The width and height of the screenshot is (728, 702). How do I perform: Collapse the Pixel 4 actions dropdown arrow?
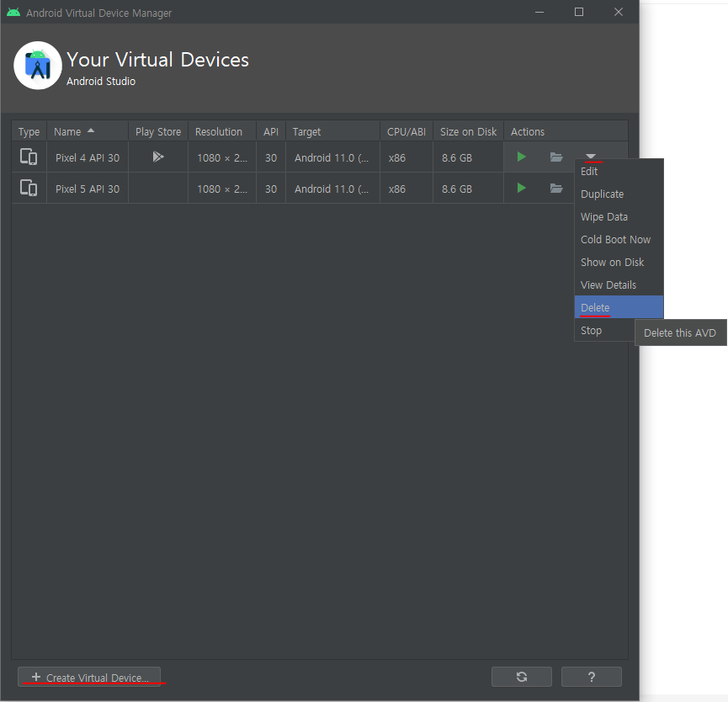click(591, 156)
